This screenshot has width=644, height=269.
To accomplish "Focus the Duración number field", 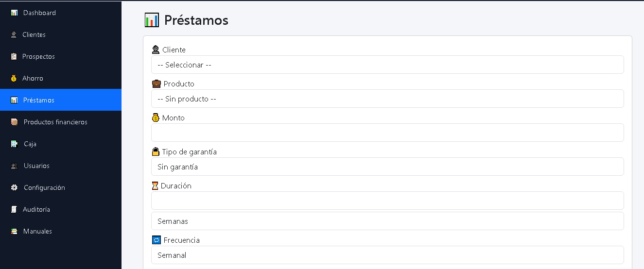I will tap(387, 201).
